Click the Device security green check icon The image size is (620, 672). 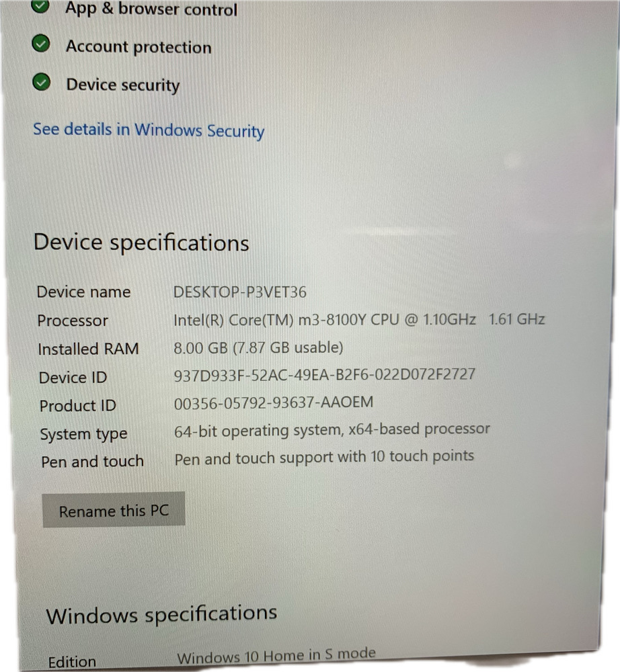click(x=42, y=82)
